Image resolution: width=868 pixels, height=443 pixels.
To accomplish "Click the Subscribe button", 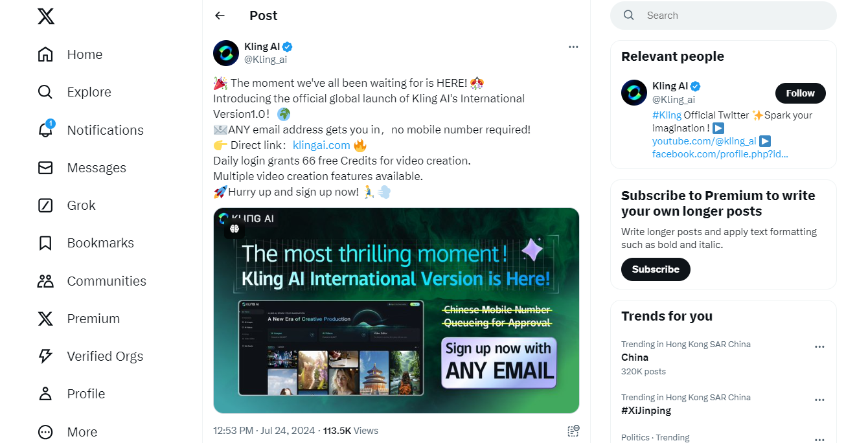I will pos(656,269).
